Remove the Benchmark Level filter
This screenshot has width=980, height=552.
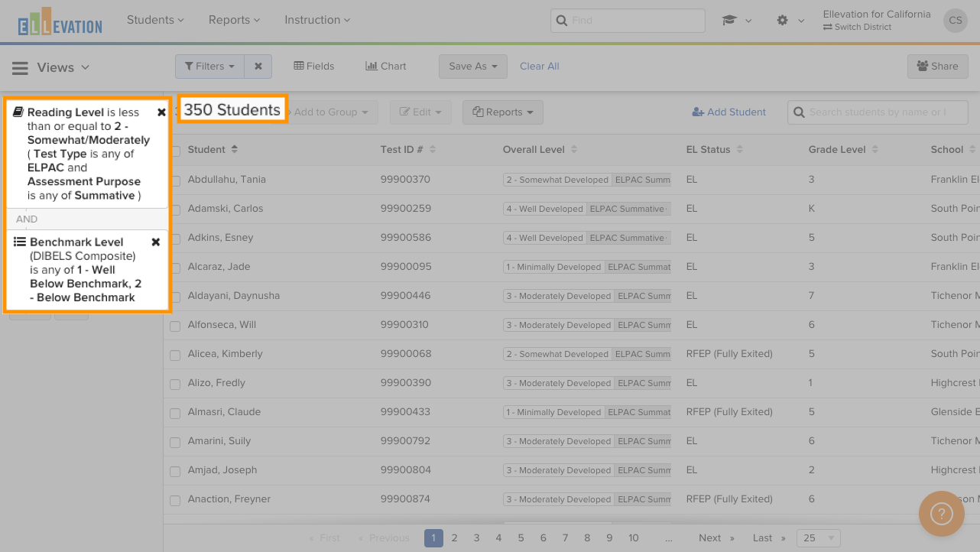point(156,242)
